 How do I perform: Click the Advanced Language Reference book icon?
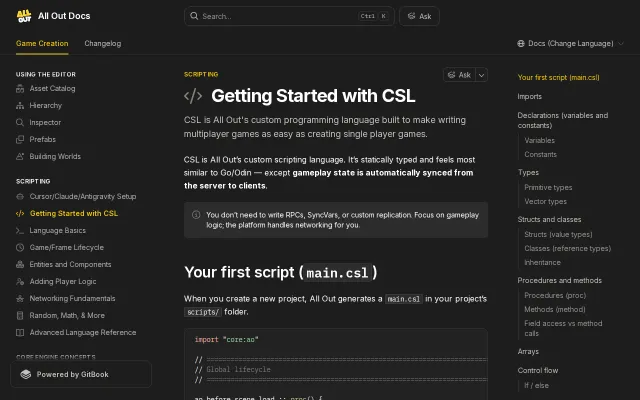[x=20, y=333]
